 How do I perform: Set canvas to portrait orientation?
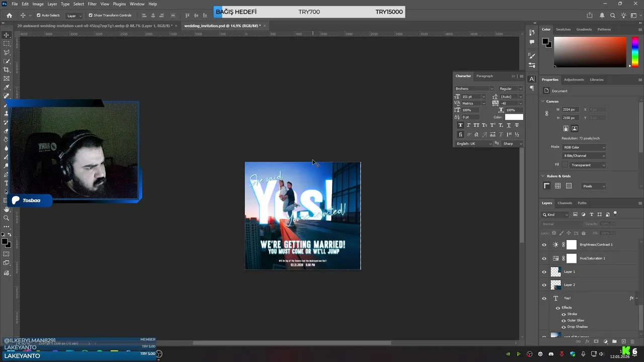[566, 129]
